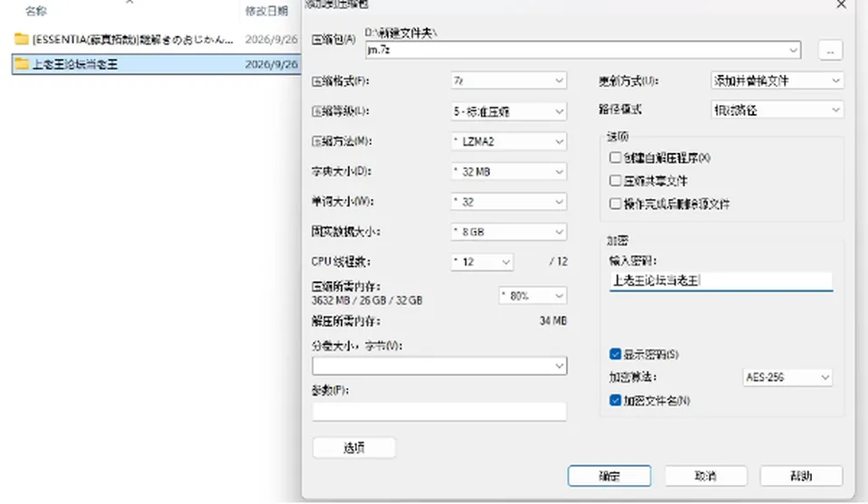Enable 创建自解压程序 checkbox

coord(615,157)
